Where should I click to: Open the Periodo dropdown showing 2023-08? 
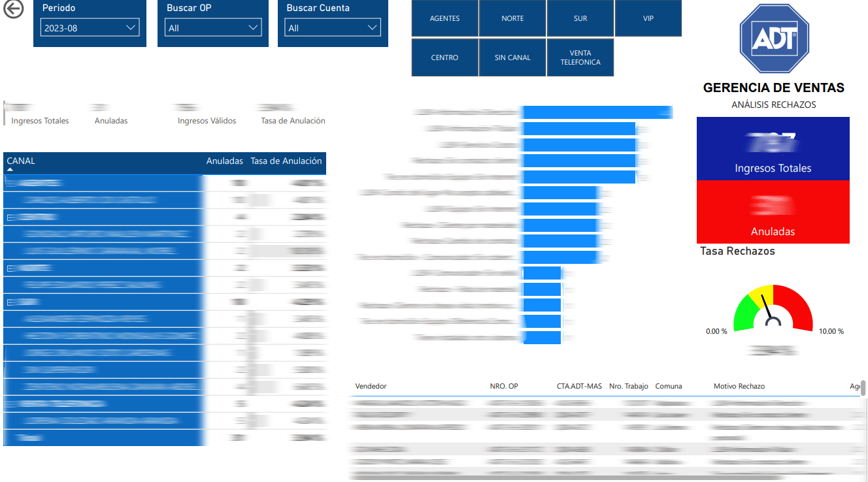tap(90, 27)
